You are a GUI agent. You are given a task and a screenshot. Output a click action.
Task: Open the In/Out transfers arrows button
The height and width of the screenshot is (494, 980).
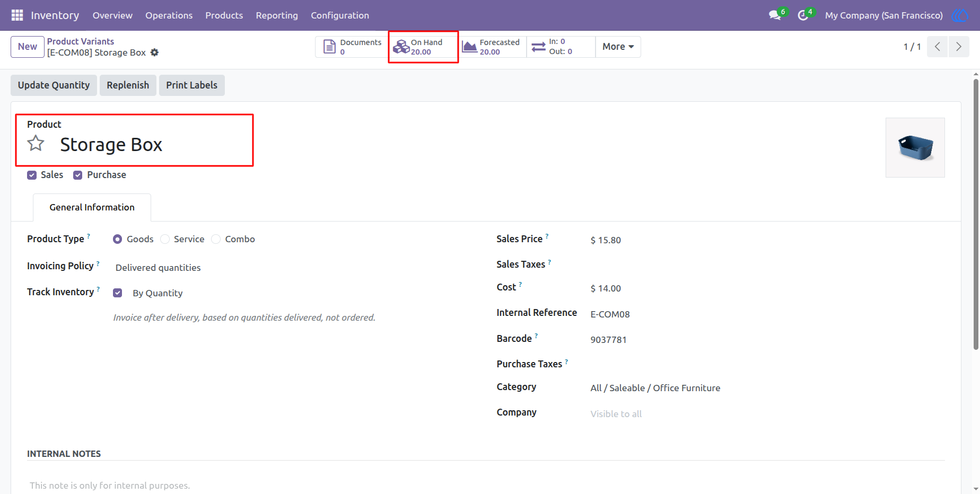[561, 47]
